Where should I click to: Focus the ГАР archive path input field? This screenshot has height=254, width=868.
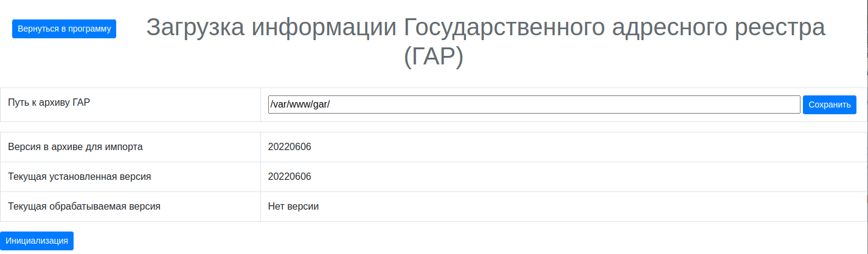(x=533, y=105)
